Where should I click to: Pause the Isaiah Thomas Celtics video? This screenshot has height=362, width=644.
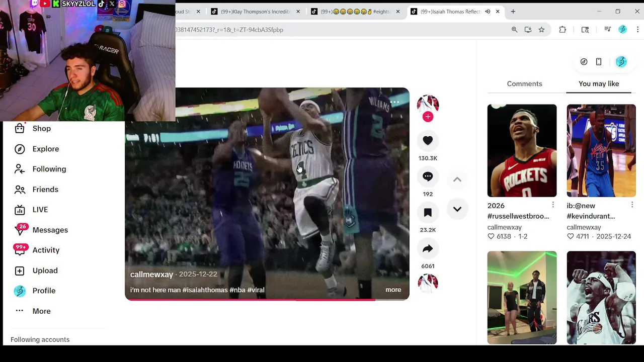pyautogui.click(x=267, y=194)
